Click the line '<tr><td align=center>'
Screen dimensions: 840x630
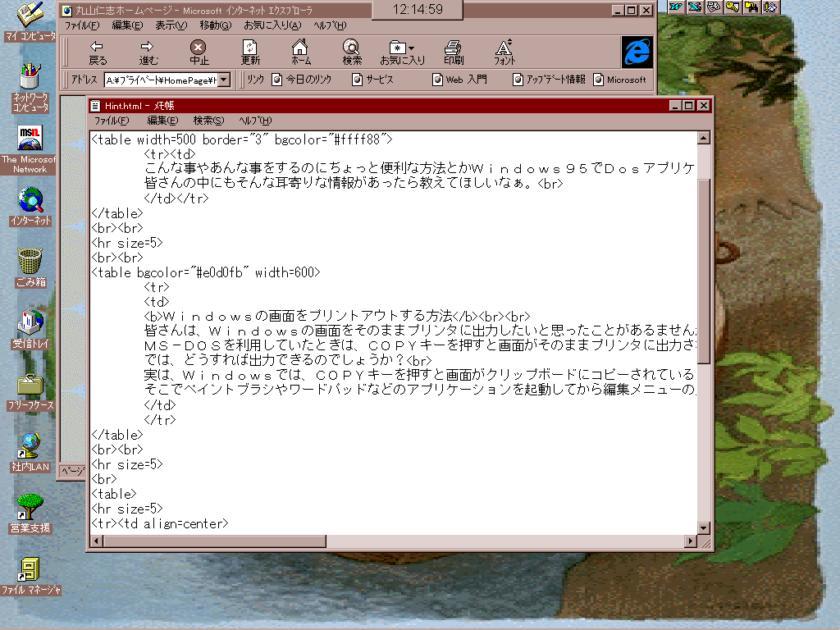coord(160,523)
